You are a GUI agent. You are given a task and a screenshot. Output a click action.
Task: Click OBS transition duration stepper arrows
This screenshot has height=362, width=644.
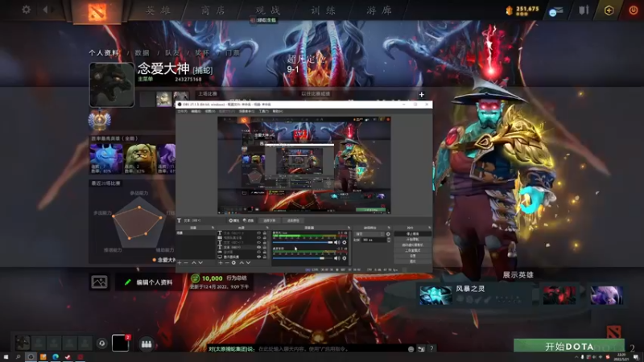coord(389,240)
